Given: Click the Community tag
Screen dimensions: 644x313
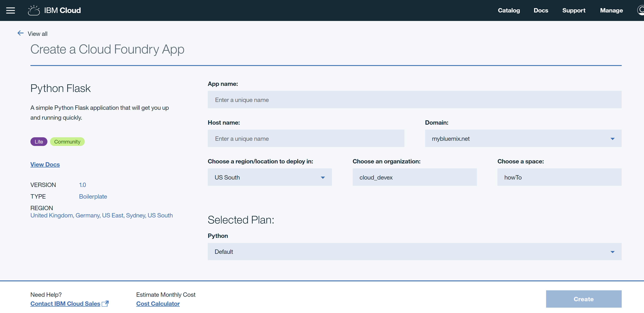Looking at the screenshot, I should [x=67, y=141].
